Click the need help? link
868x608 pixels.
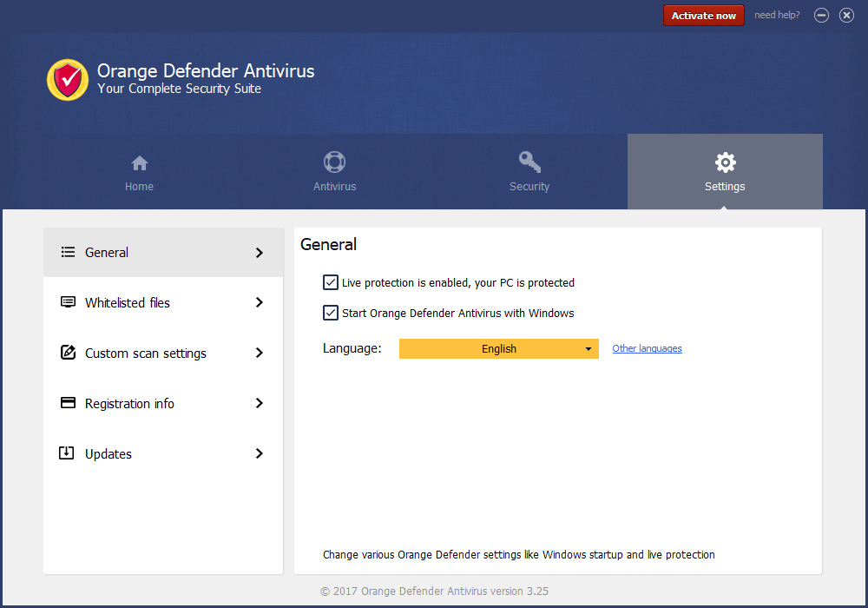pos(777,16)
